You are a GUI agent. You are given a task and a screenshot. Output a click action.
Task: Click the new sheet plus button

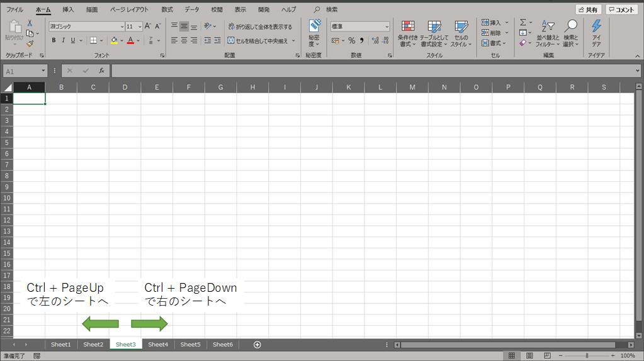pyautogui.click(x=257, y=345)
